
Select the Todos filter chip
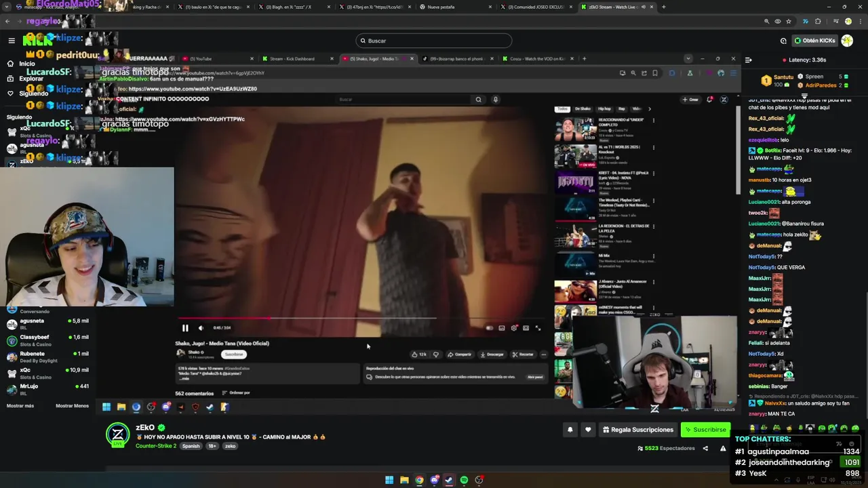click(x=562, y=108)
